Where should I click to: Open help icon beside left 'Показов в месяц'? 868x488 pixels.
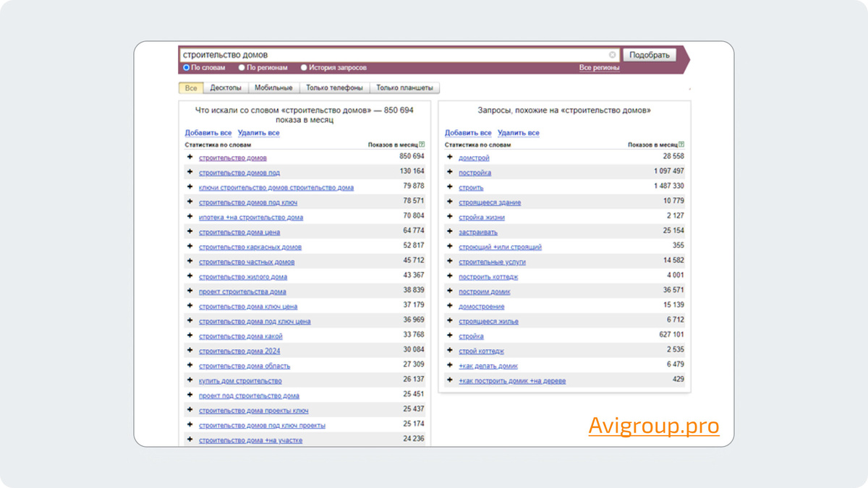[x=422, y=145]
